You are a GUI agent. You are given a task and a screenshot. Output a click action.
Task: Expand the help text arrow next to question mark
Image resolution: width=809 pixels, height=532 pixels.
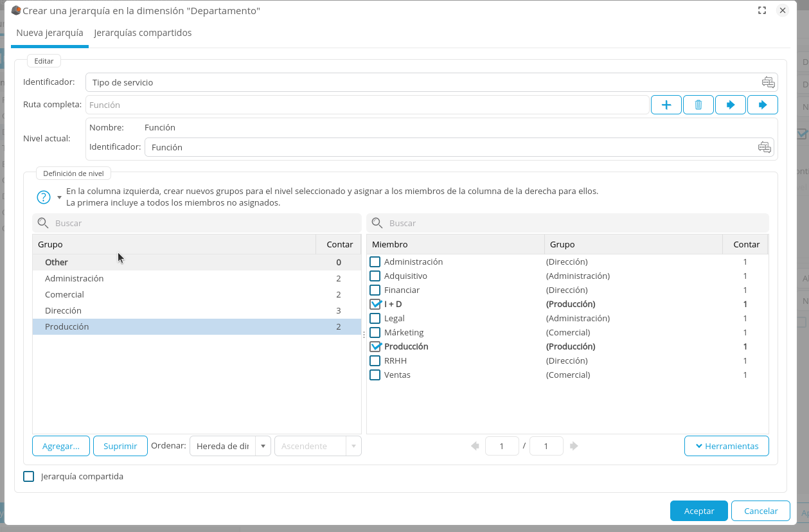point(59,197)
